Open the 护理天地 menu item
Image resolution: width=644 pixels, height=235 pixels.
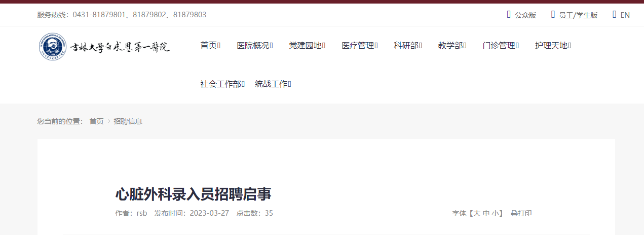tap(553, 46)
